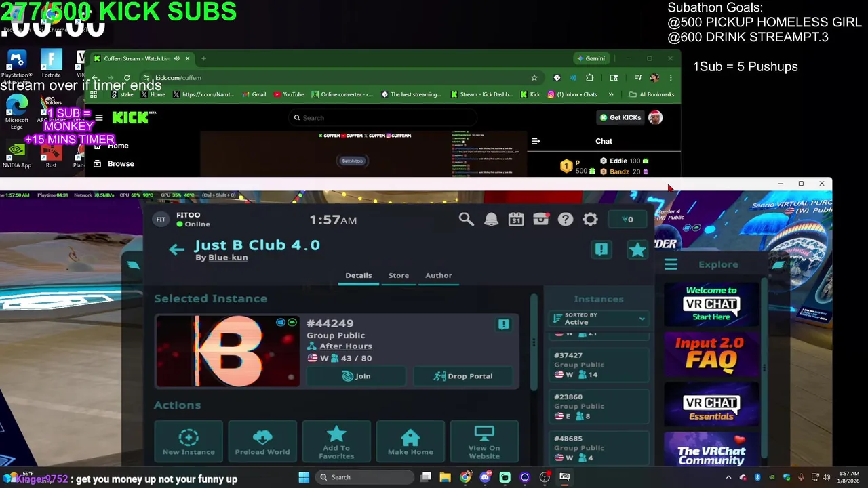Bookmark this page with Chrome star icon
Image resolution: width=868 pixels, height=488 pixels.
[534, 77]
